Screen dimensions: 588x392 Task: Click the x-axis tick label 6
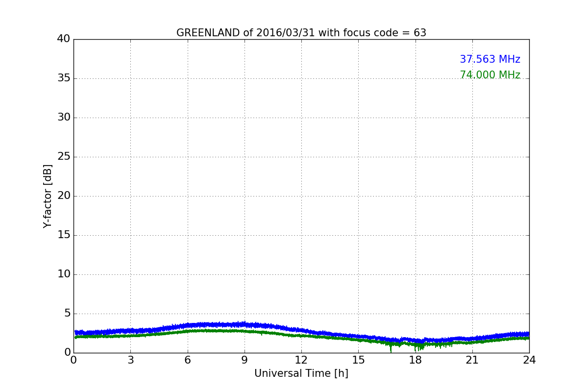(187, 360)
